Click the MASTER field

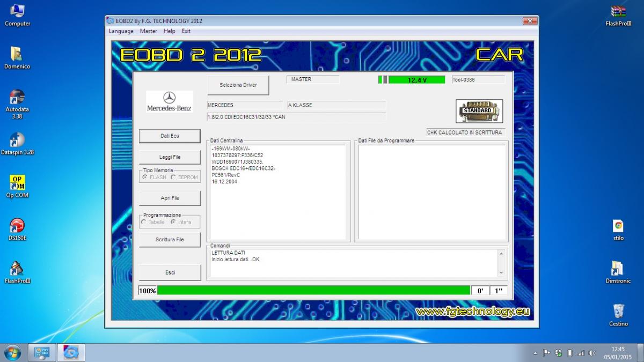[313, 79]
